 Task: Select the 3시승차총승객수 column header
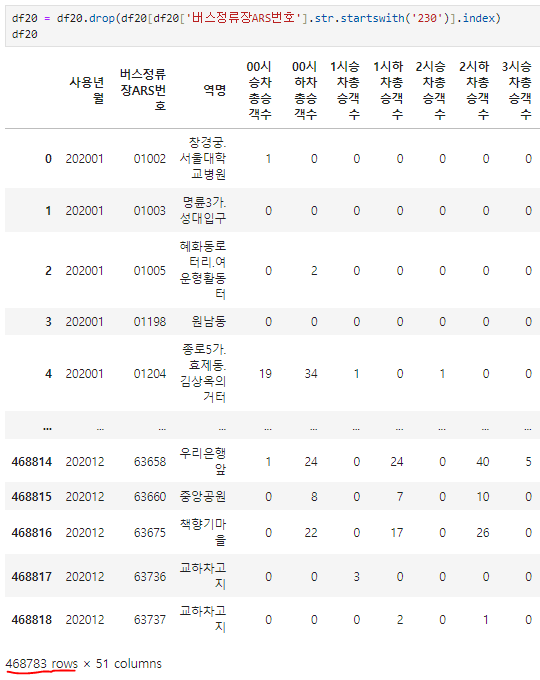tap(517, 90)
